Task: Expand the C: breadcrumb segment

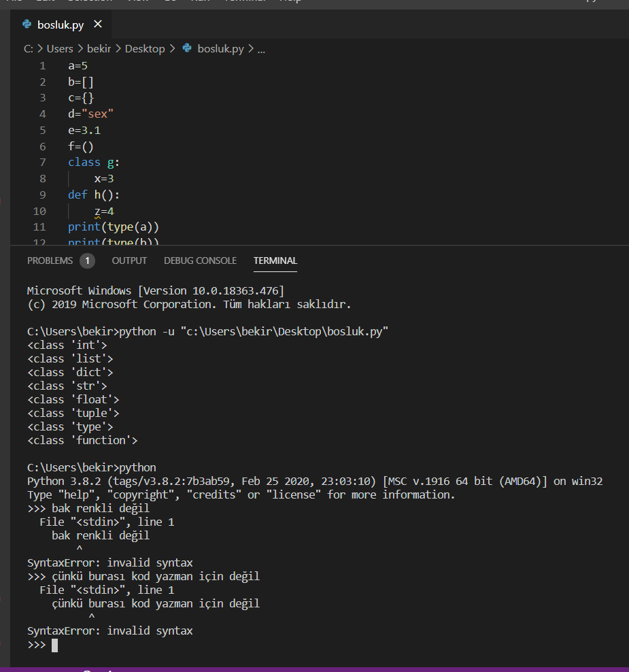Action: 29,49
